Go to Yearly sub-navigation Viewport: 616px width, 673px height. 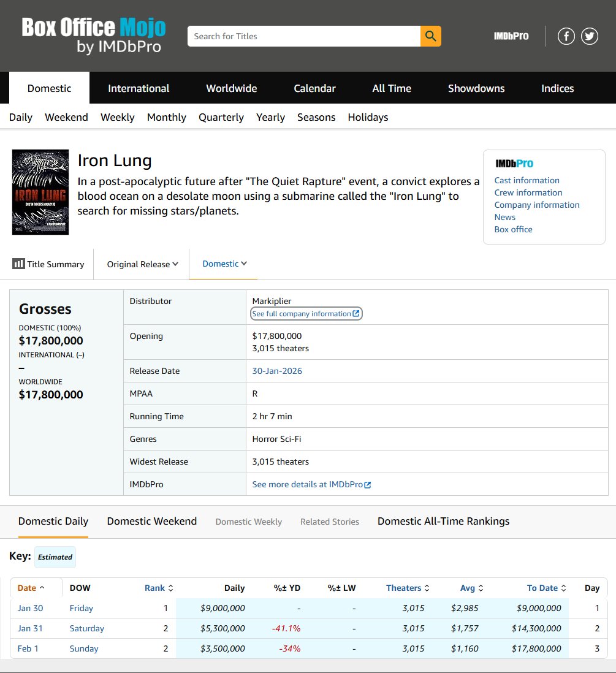[x=270, y=117]
